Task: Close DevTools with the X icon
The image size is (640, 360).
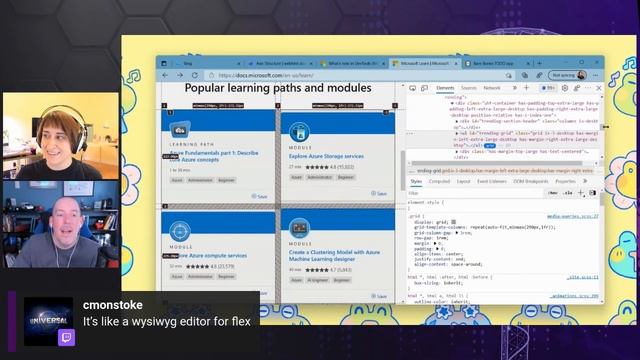Action: [x=599, y=88]
